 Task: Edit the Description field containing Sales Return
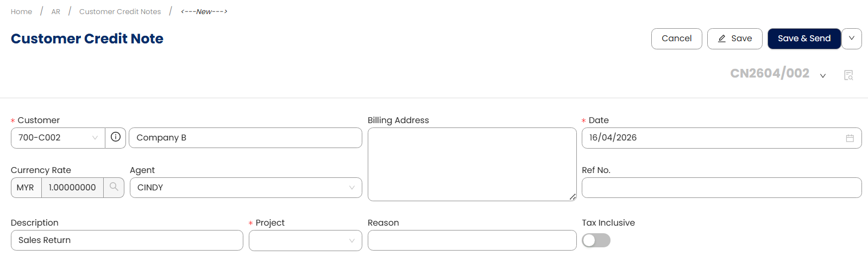pyautogui.click(x=127, y=240)
